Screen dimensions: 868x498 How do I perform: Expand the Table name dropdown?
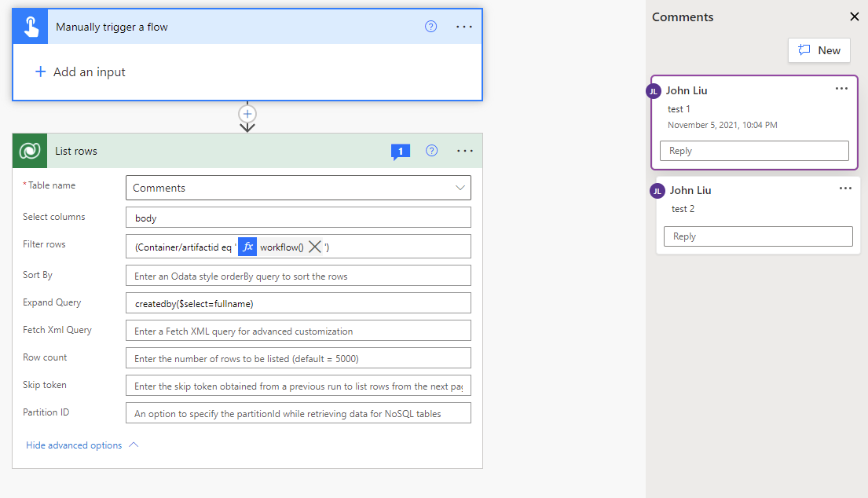tap(460, 188)
